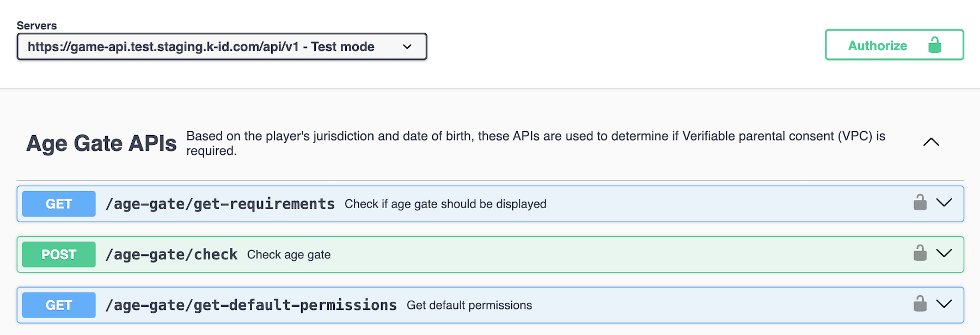Click the Servers dropdown arrow
This screenshot has width=980, height=335.
[x=407, y=47]
